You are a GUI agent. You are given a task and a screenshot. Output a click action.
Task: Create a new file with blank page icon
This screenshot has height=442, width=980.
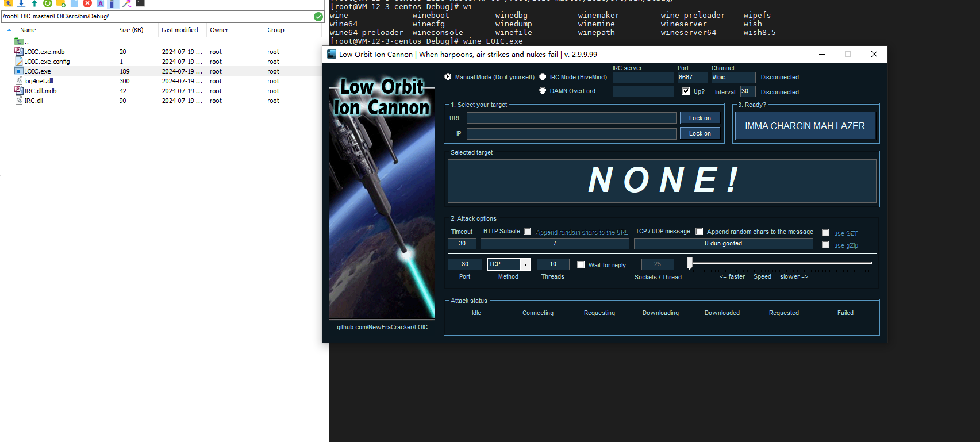click(x=74, y=3)
